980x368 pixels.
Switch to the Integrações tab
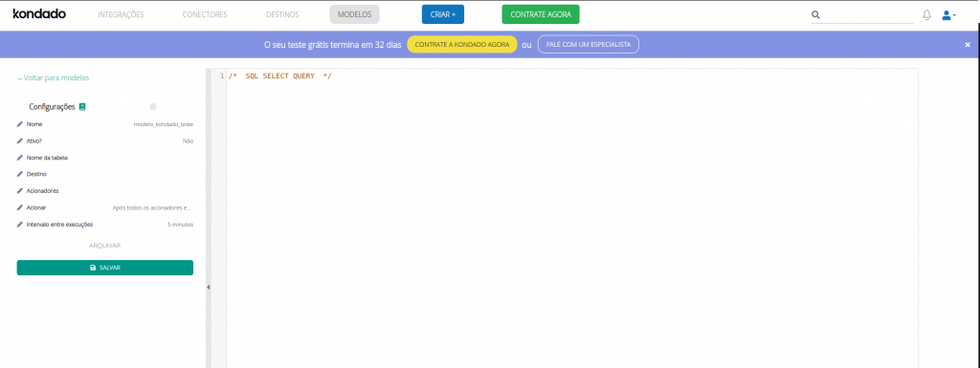click(122, 14)
